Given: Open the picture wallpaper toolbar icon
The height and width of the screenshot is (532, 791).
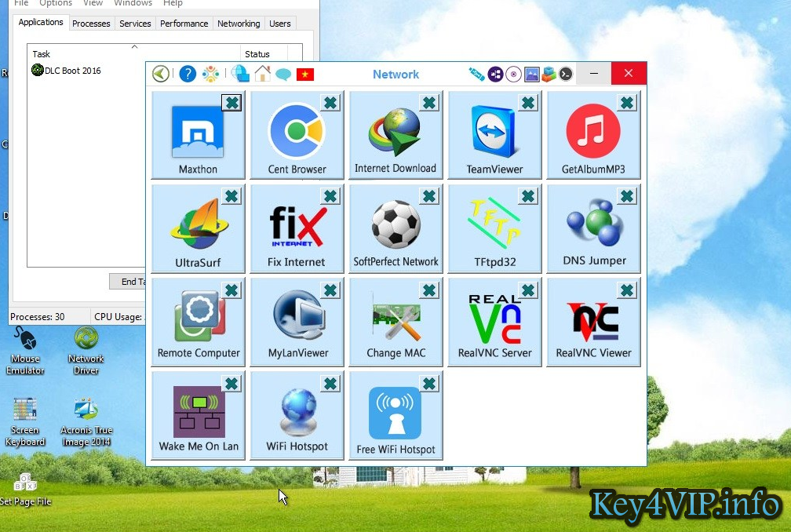Looking at the screenshot, I should (532, 74).
